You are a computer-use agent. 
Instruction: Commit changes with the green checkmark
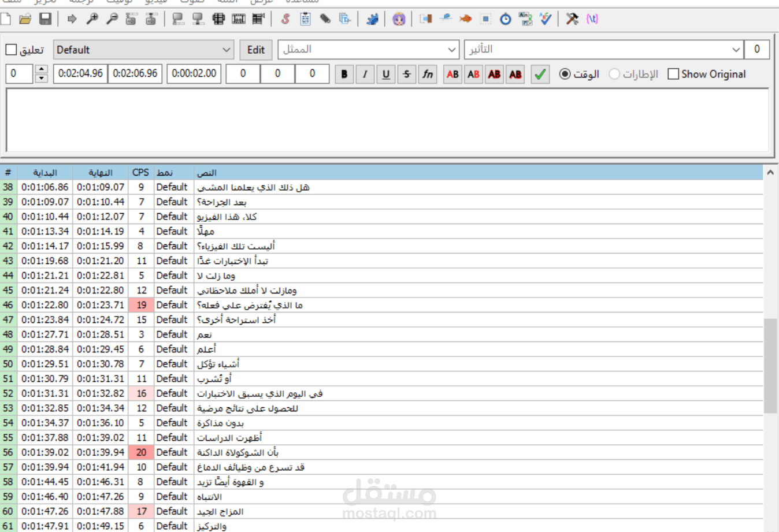(x=540, y=74)
